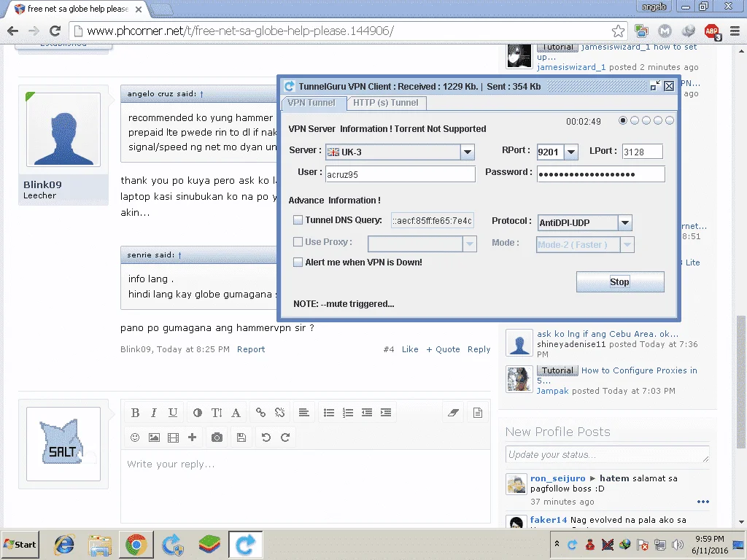
Task: Expand the Server UK-3 dropdown
Action: 468,152
